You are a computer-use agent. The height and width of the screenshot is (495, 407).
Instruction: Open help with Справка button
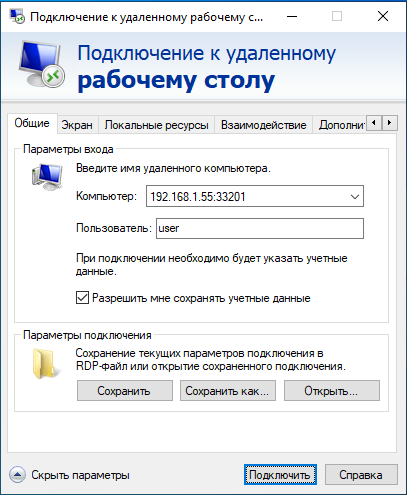pos(361,475)
